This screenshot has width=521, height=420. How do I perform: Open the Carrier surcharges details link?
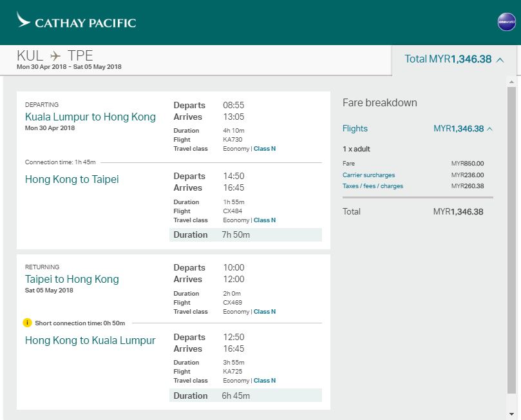[x=368, y=175]
